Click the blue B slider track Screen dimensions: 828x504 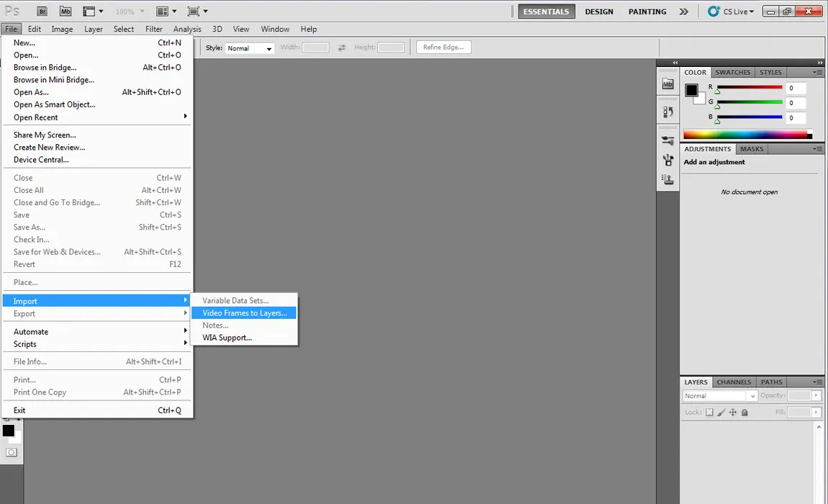pyautogui.click(x=750, y=117)
